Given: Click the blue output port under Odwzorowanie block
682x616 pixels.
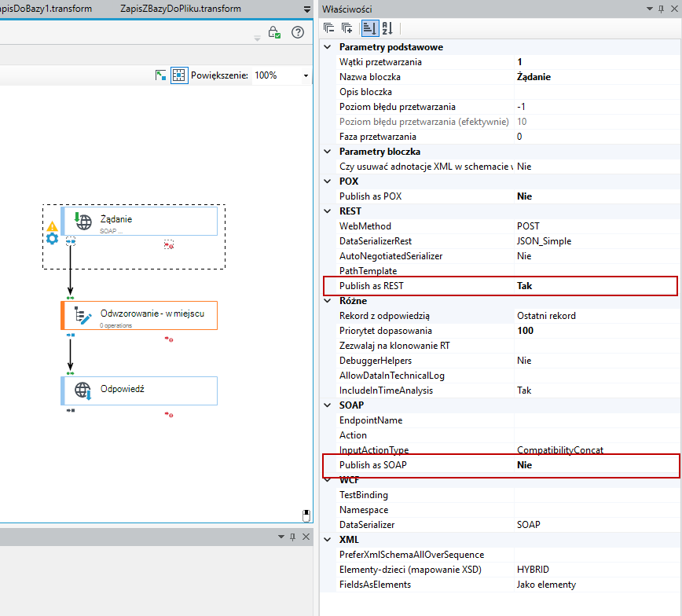Looking at the screenshot, I should coord(71,335).
